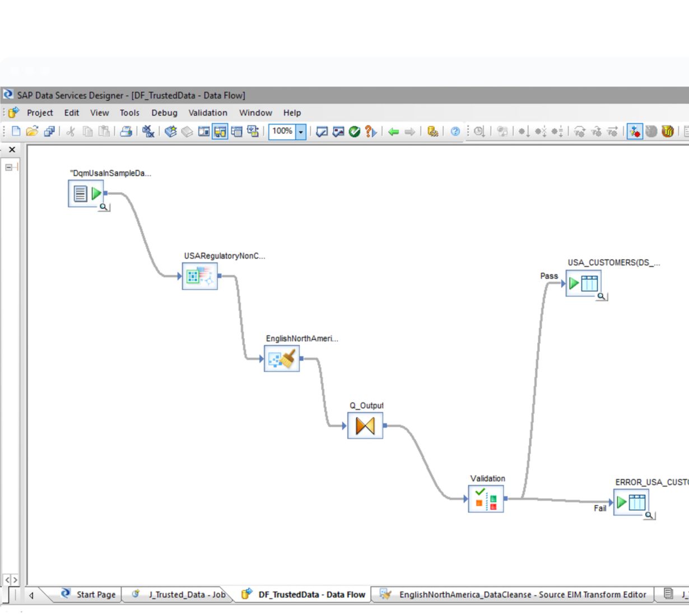View data with magnifier on DqmUsaInSampleData source

[x=104, y=207]
